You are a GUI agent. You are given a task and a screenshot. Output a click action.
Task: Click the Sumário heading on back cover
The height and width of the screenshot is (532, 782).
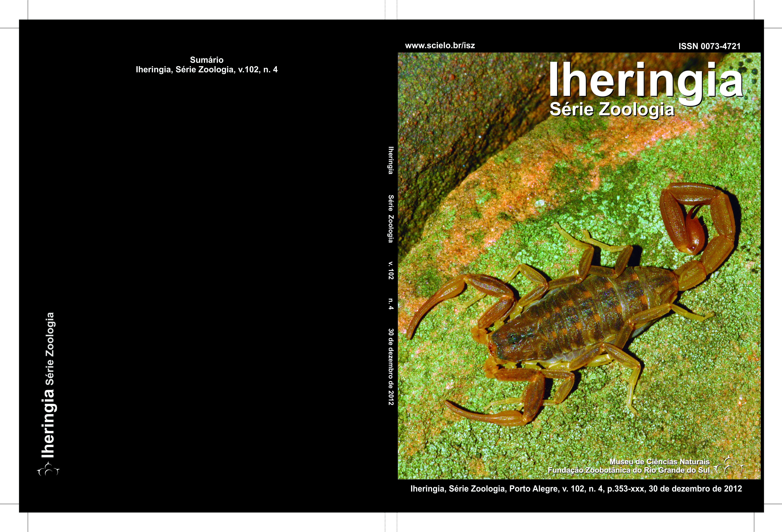[207, 60]
